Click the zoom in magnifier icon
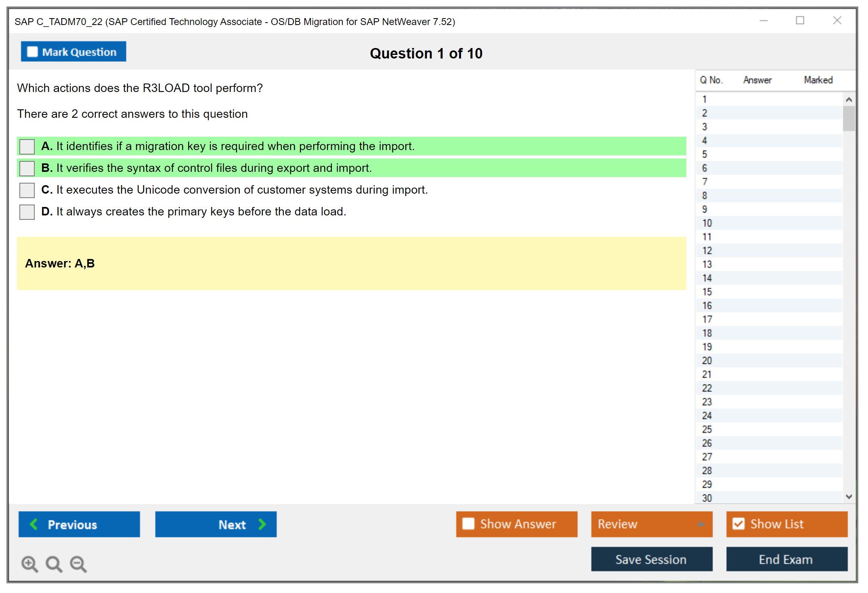This screenshot has height=593, width=868. [29, 564]
